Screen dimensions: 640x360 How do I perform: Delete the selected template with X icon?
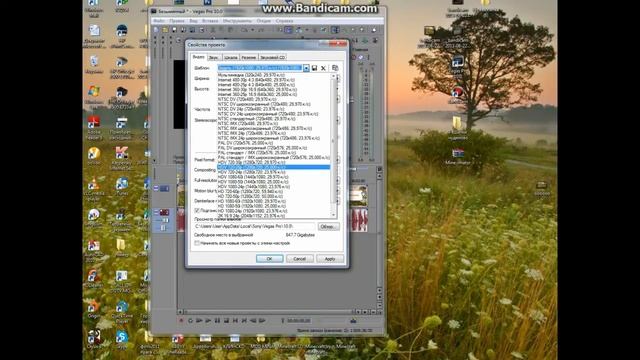coord(323,68)
